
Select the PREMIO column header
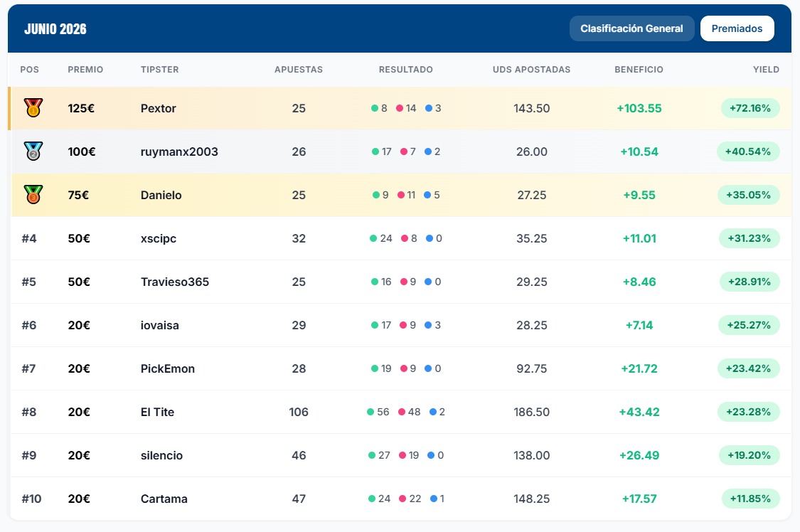pyautogui.click(x=85, y=70)
